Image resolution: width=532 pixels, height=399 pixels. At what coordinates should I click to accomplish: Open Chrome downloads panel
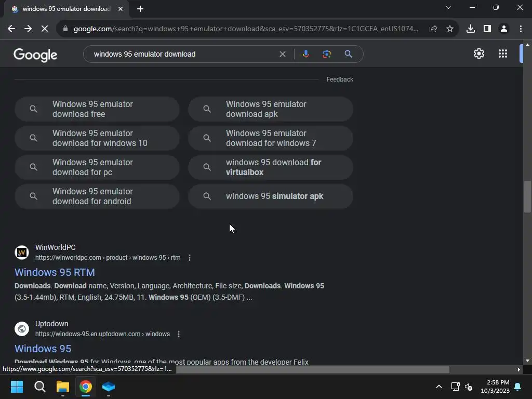tap(471, 29)
